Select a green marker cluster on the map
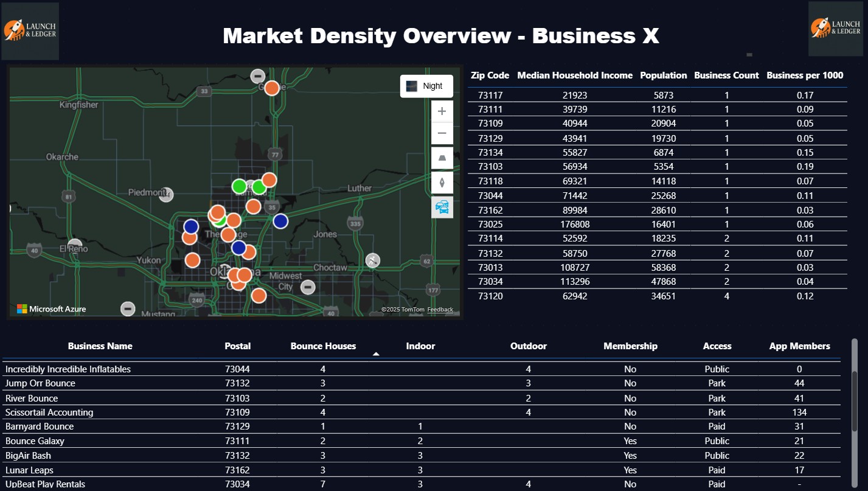Image resolution: width=868 pixels, height=491 pixels. coord(238,186)
